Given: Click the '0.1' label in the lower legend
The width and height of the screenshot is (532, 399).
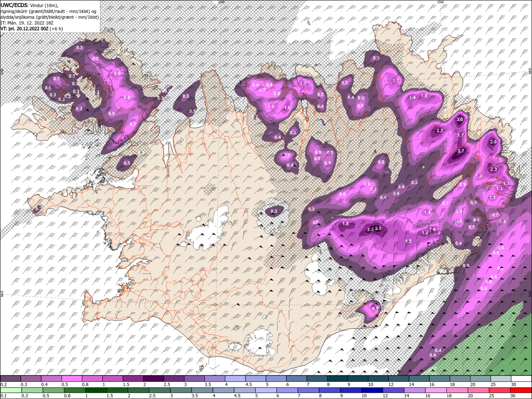Looking at the screenshot, I should tap(4, 396).
